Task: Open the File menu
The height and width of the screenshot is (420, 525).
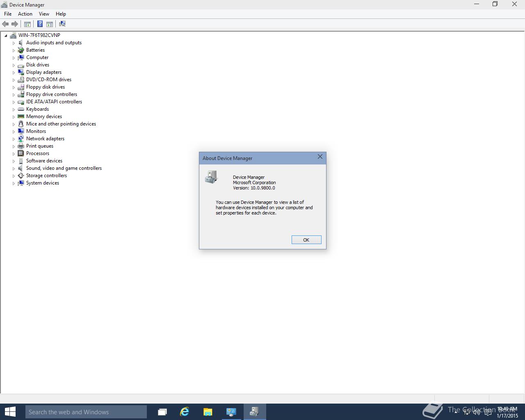Action: coord(8,14)
